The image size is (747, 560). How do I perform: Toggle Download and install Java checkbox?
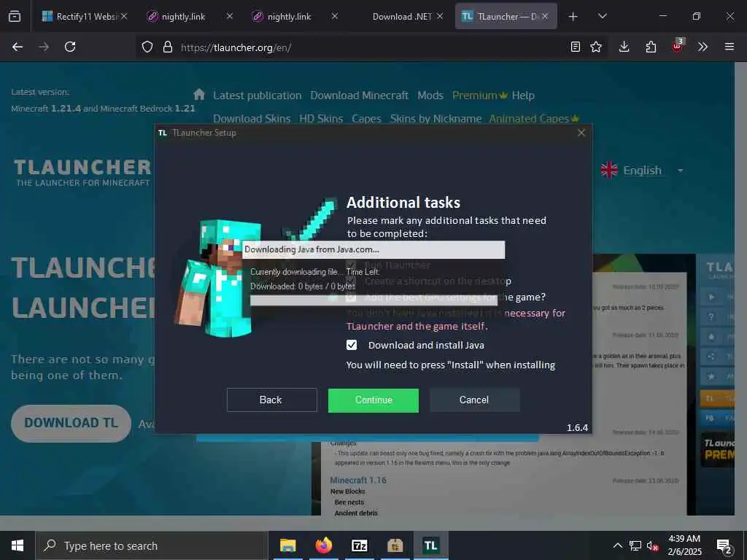pyautogui.click(x=352, y=345)
